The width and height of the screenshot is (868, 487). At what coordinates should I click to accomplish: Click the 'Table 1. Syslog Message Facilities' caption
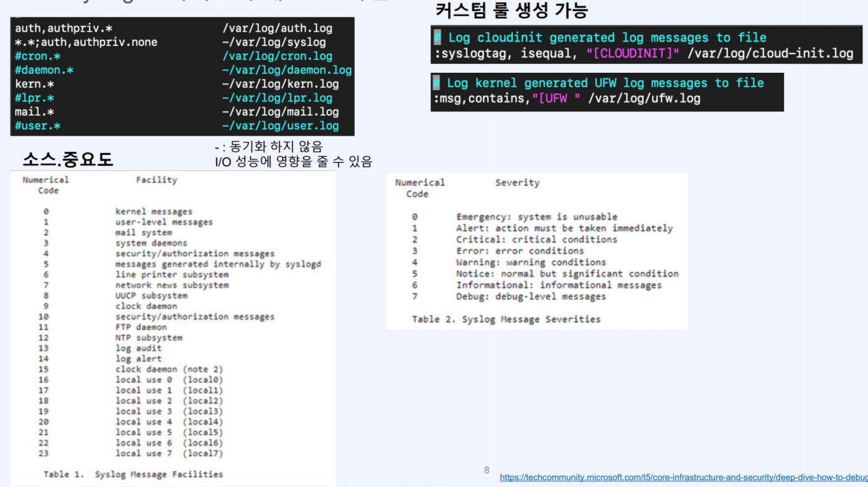pyautogui.click(x=133, y=474)
